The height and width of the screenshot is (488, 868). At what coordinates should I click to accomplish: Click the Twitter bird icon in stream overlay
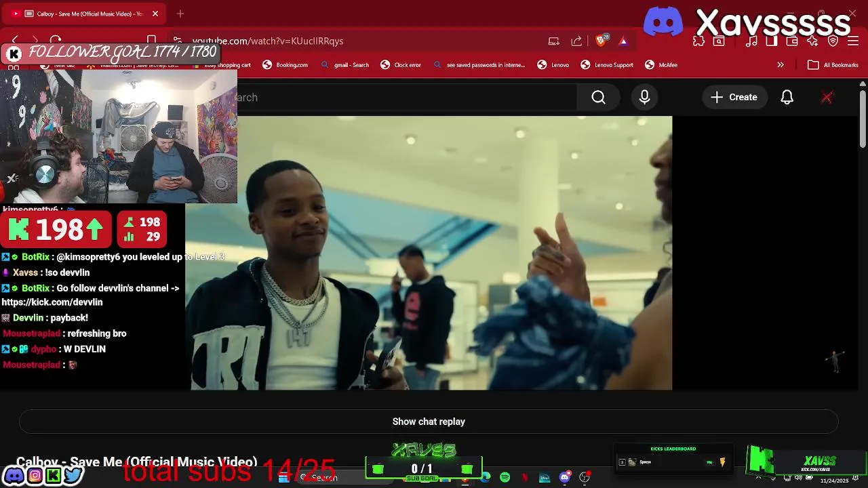(x=73, y=476)
